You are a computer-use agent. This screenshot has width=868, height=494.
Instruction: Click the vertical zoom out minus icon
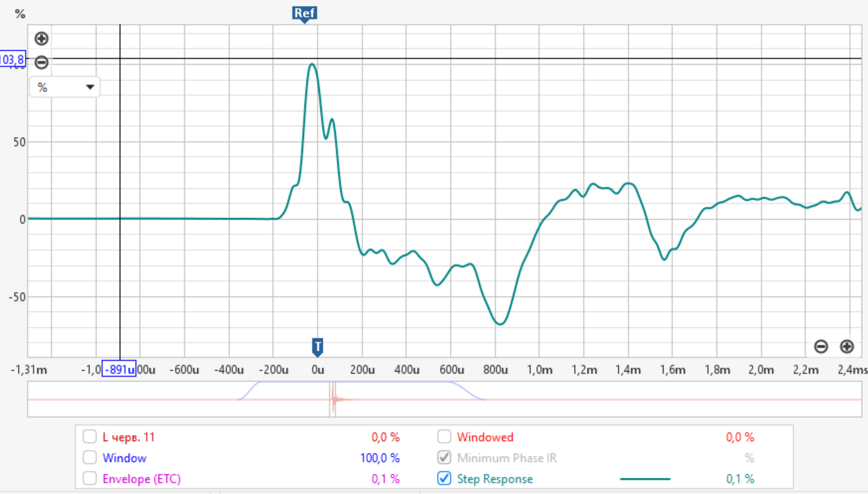pyautogui.click(x=41, y=63)
